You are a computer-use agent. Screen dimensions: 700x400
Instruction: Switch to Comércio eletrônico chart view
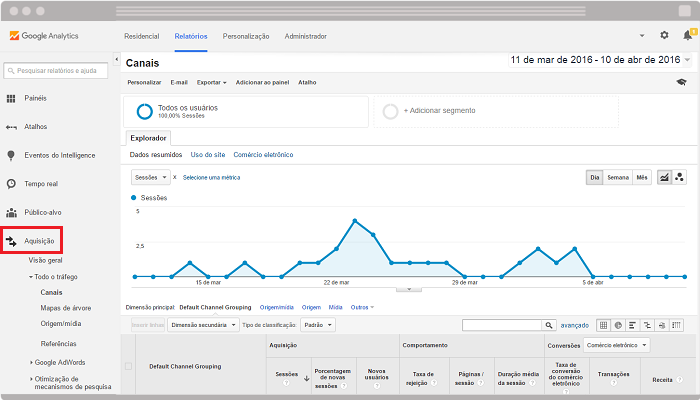[263, 154]
